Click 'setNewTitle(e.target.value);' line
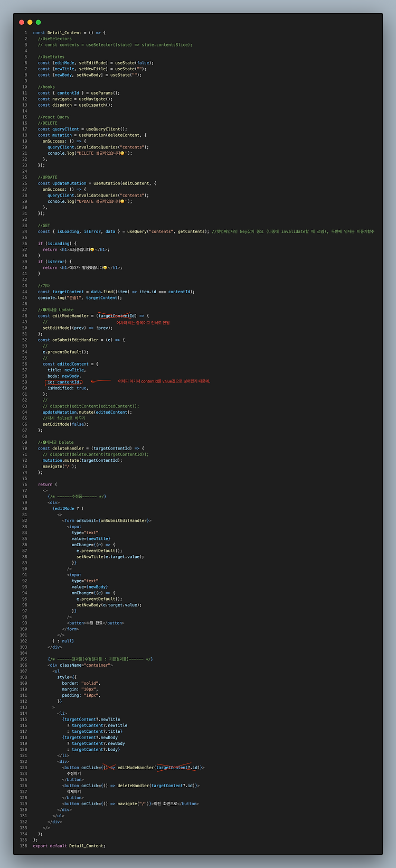 (x=110, y=557)
